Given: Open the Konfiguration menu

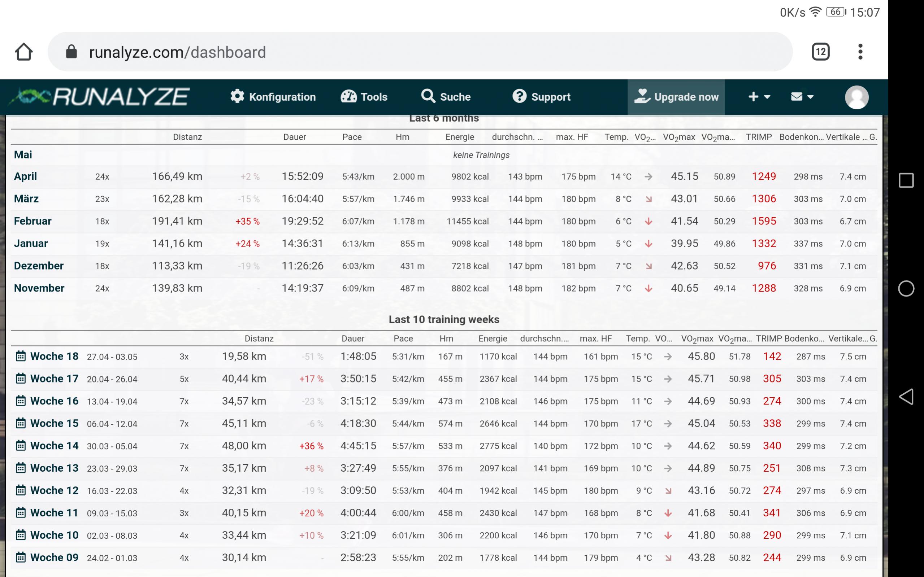Looking at the screenshot, I should click(273, 97).
